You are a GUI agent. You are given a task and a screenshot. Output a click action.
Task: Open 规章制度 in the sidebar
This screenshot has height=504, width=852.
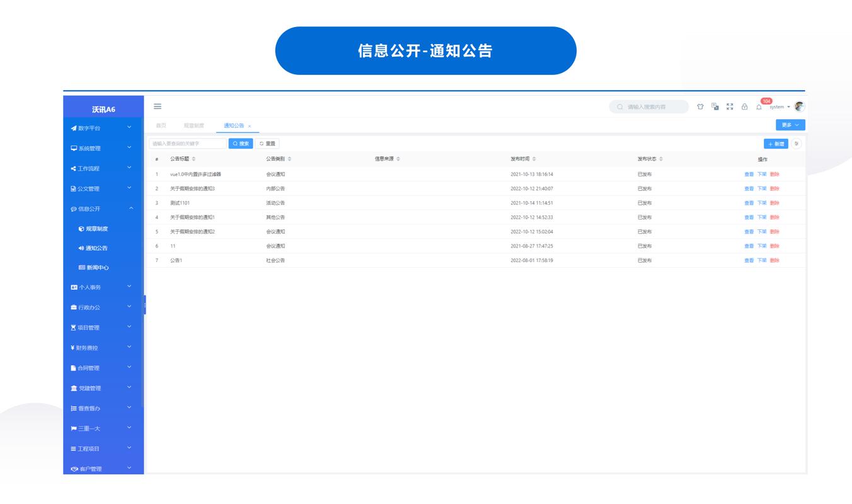pos(103,229)
